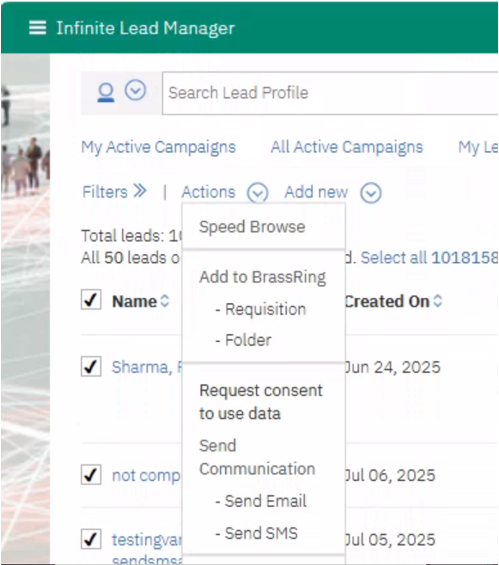
Task: Open the Add new dropdown chevron
Action: point(371,193)
